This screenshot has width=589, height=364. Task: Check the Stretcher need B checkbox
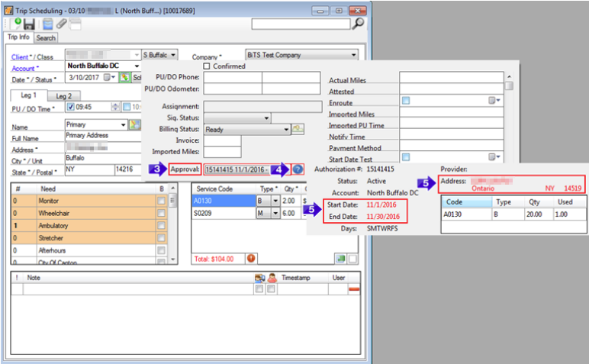(x=161, y=238)
